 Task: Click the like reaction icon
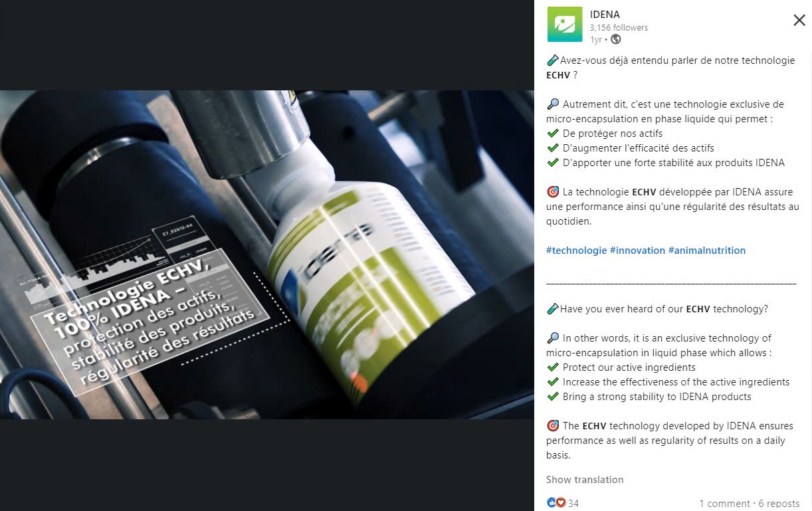[x=551, y=503]
